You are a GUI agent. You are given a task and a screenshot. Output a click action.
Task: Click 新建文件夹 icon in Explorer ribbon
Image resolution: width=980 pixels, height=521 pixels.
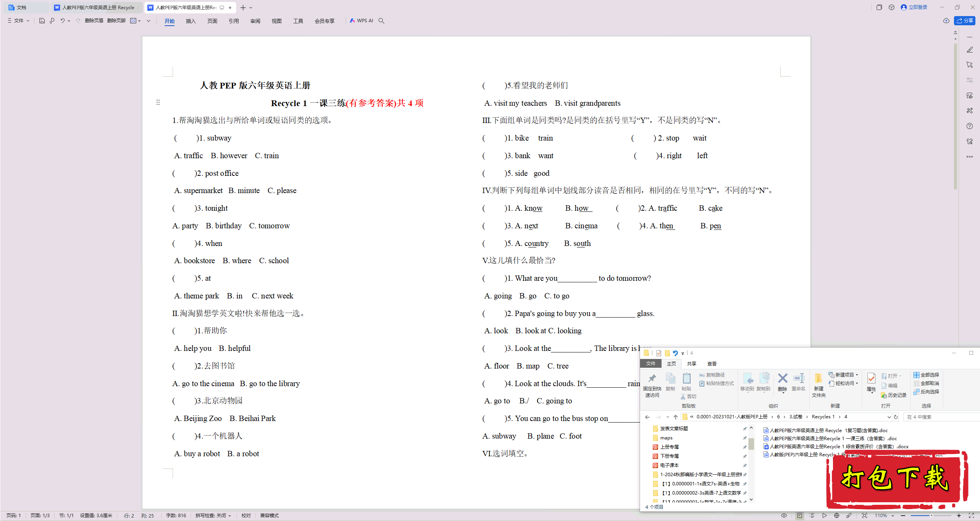(818, 385)
